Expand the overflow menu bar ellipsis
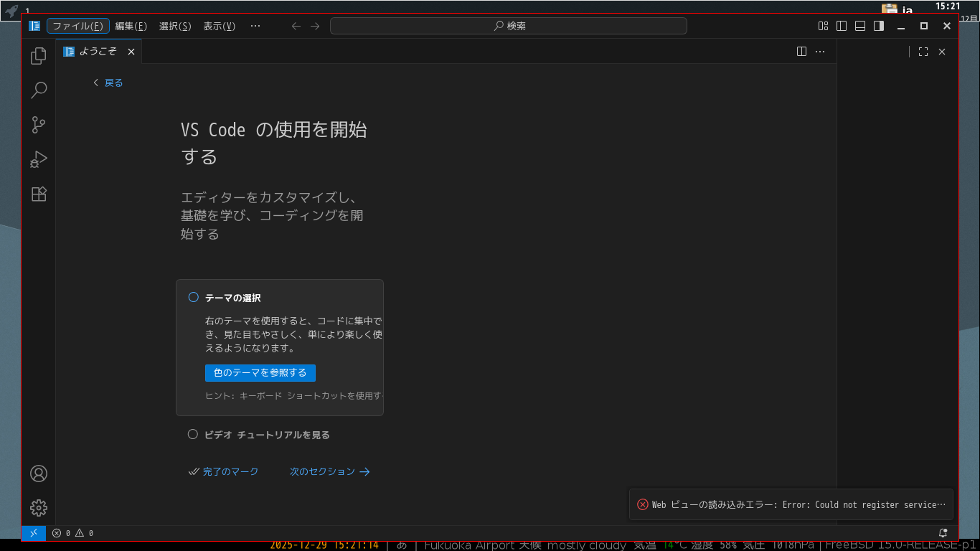980x551 pixels. (x=255, y=26)
